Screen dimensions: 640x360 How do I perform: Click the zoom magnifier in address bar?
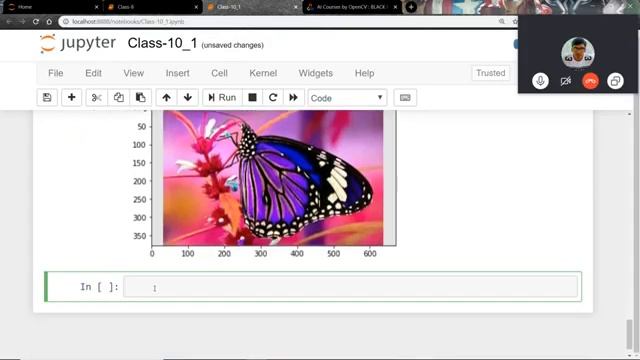click(502, 22)
